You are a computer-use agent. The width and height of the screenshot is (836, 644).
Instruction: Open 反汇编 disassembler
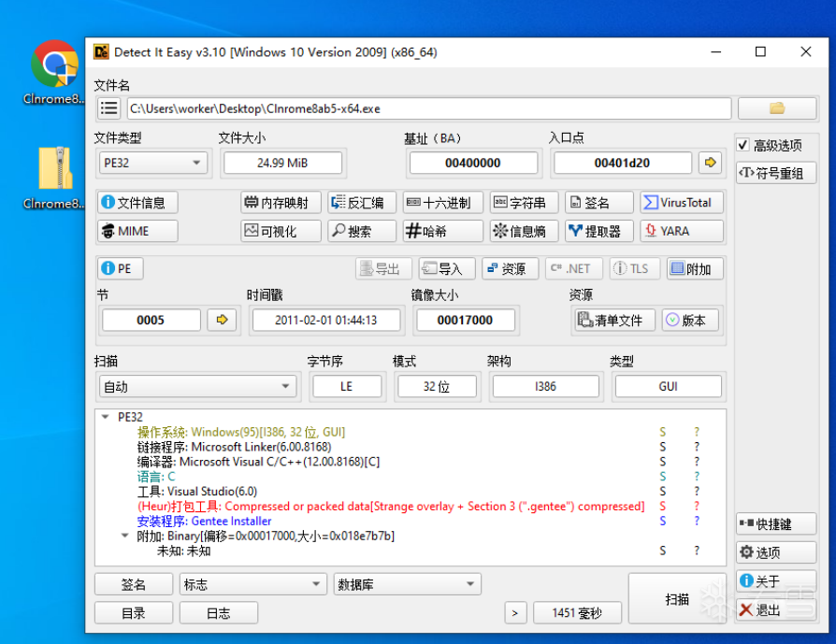[x=362, y=203]
